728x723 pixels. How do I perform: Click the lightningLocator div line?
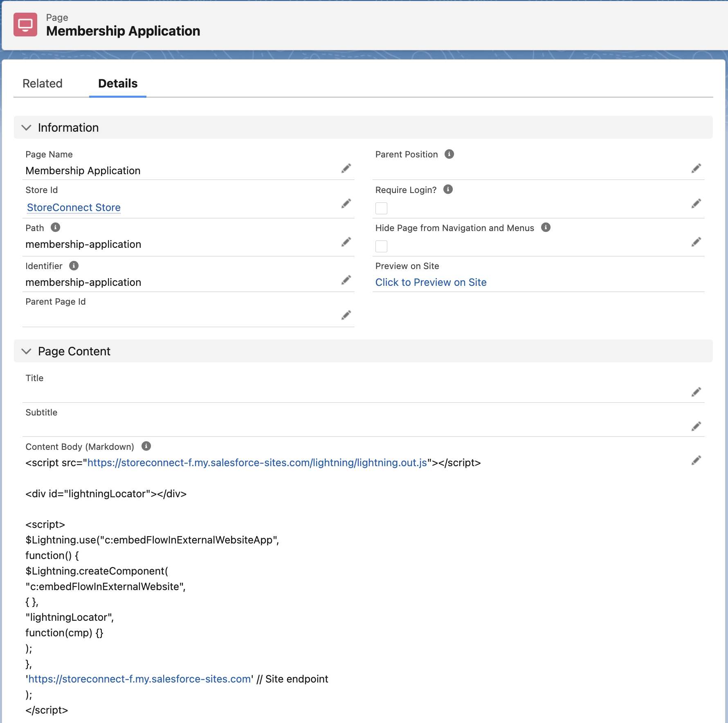(x=106, y=494)
